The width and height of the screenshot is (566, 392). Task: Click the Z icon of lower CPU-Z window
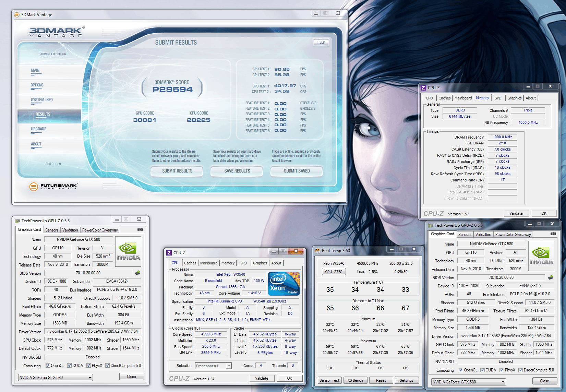[169, 252]
